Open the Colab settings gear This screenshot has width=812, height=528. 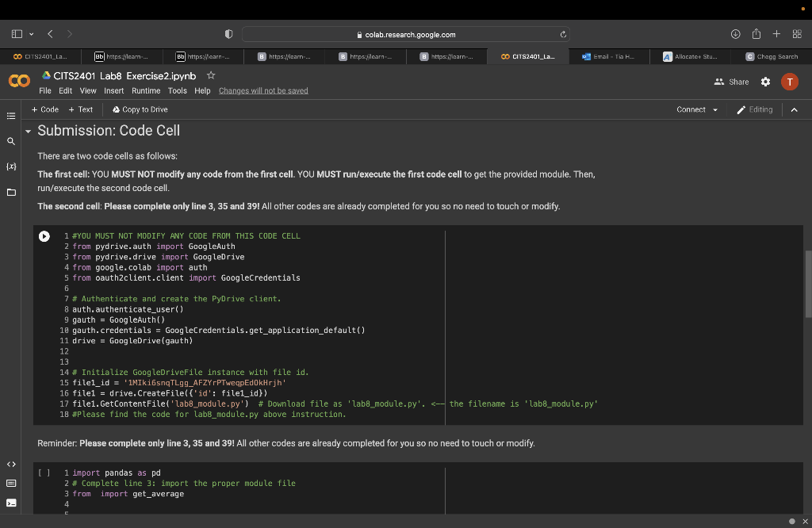coord(765,82)
